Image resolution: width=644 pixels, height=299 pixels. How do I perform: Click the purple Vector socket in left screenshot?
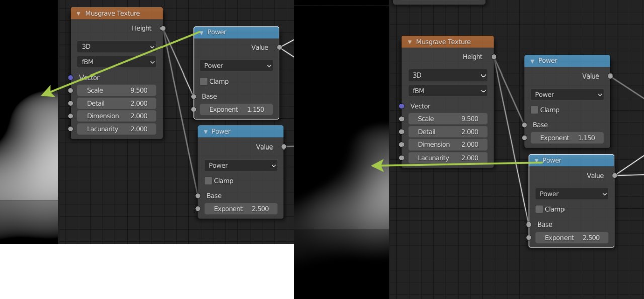(71, 77)
